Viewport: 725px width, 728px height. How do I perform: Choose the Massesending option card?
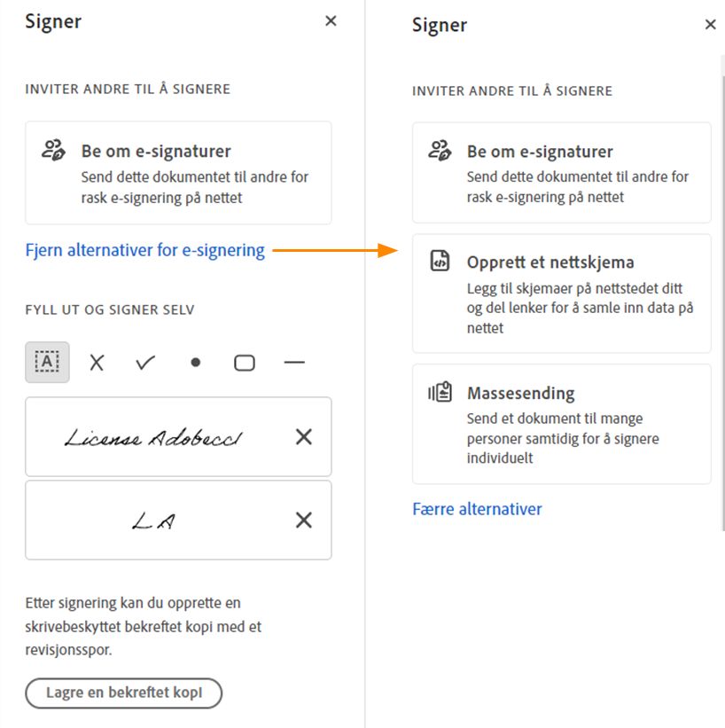tap(562, 424)
